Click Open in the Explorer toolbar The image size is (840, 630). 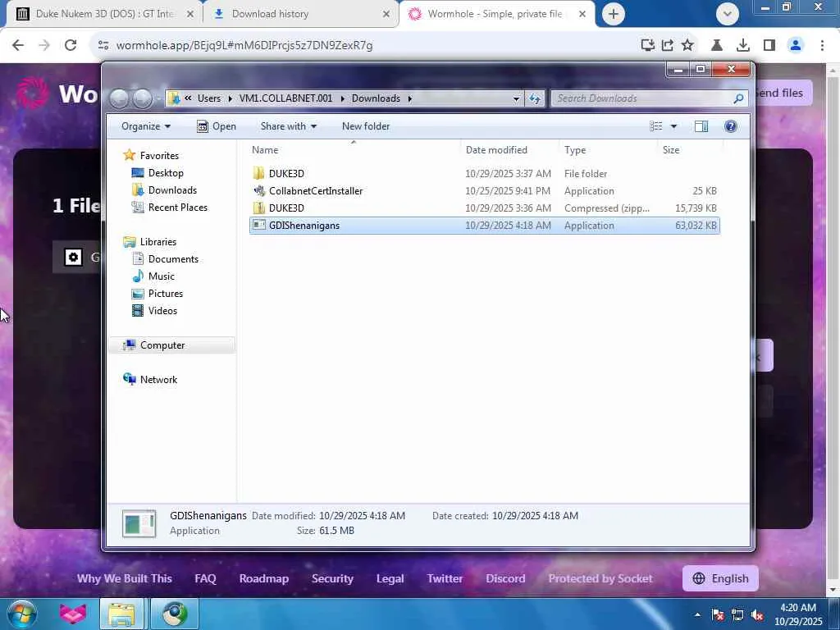(217, 126)
